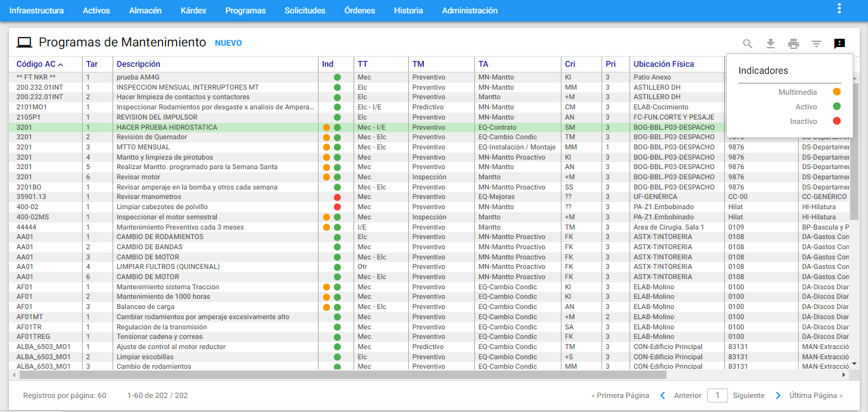Open the Administración menu

[470, 11]
